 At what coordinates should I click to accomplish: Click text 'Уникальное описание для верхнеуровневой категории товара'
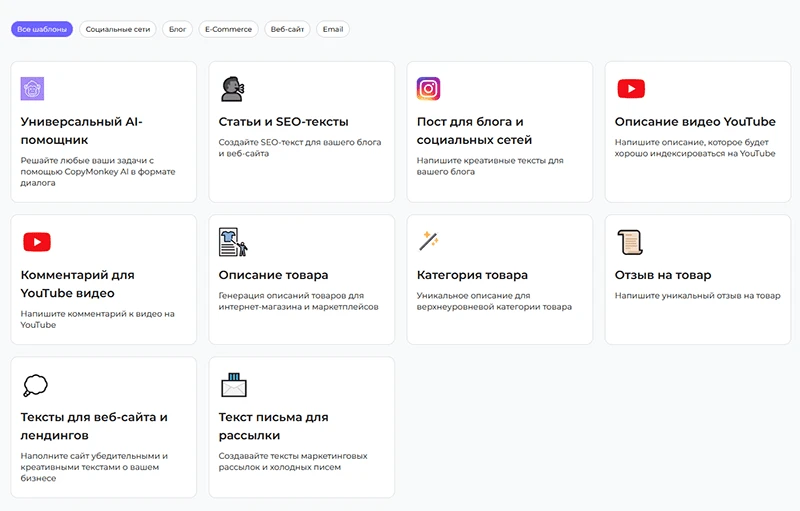(494, 301)
